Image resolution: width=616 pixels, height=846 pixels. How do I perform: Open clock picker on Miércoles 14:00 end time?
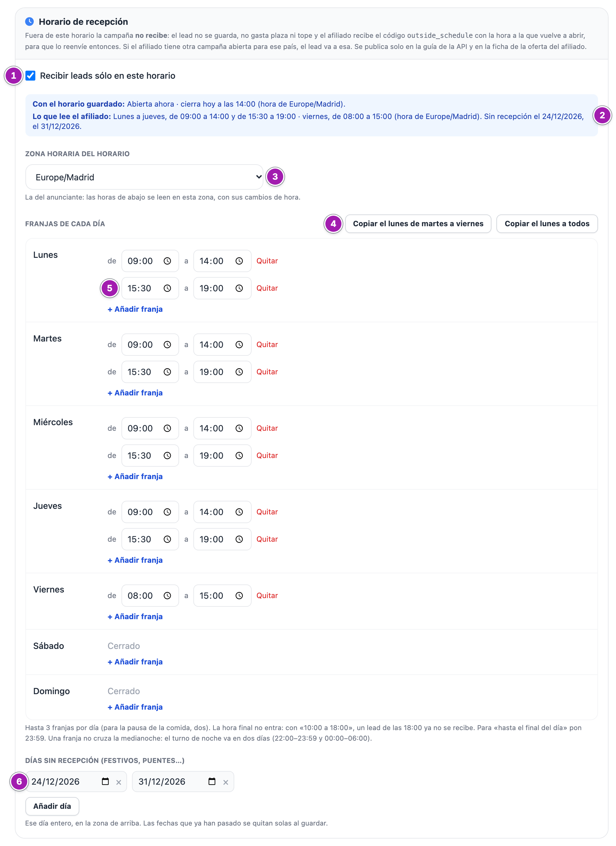239,428
